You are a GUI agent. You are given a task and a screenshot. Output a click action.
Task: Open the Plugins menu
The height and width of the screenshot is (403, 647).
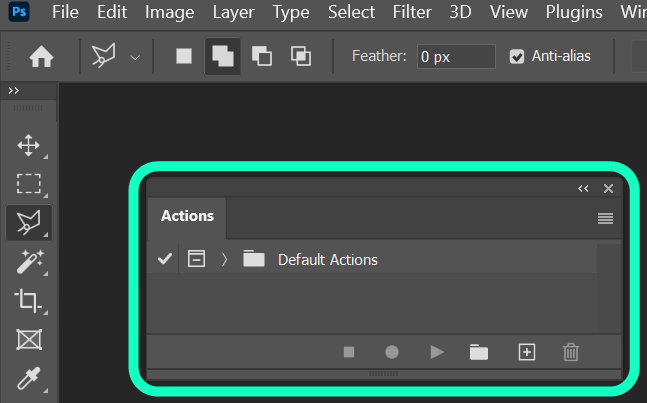tap(574, 12)
